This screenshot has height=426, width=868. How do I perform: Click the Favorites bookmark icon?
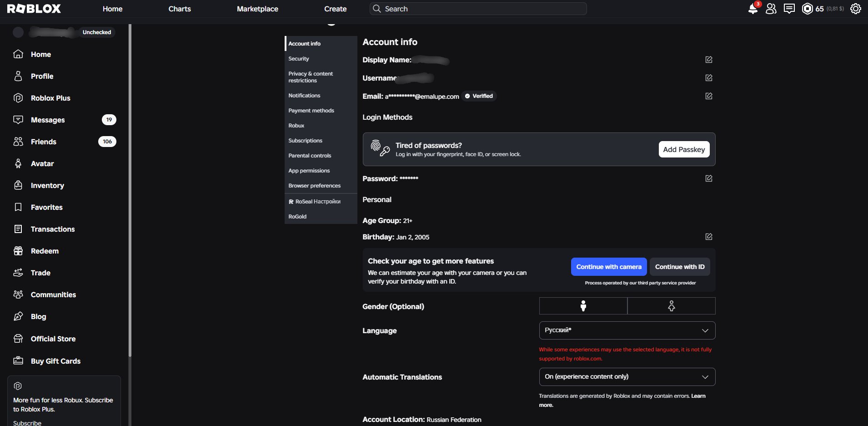(18, 207)
